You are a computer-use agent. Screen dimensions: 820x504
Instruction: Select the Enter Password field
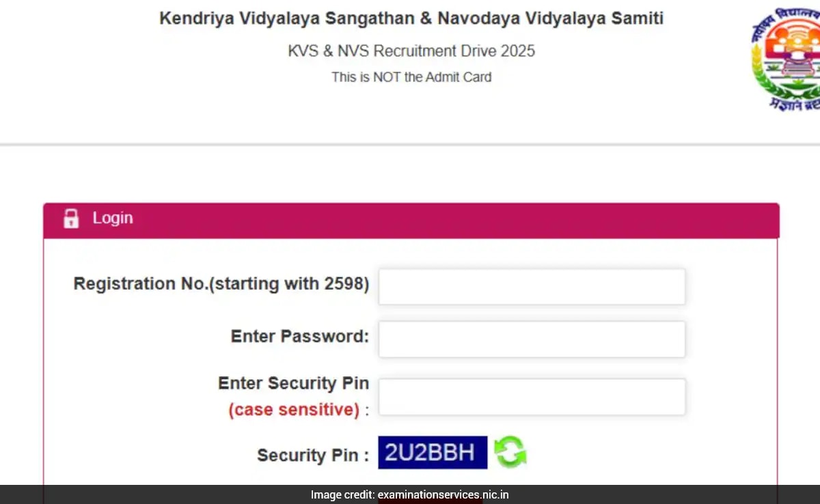[x=532, y=338]
